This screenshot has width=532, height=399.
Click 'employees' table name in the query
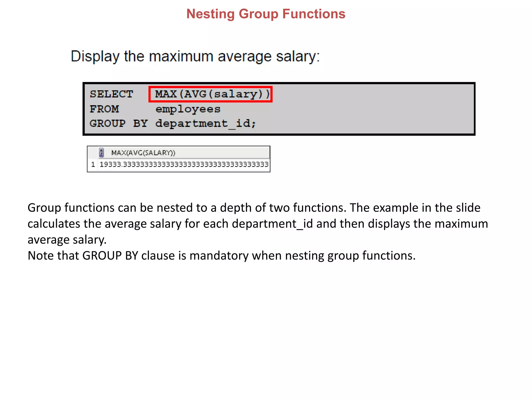point(188,109)
